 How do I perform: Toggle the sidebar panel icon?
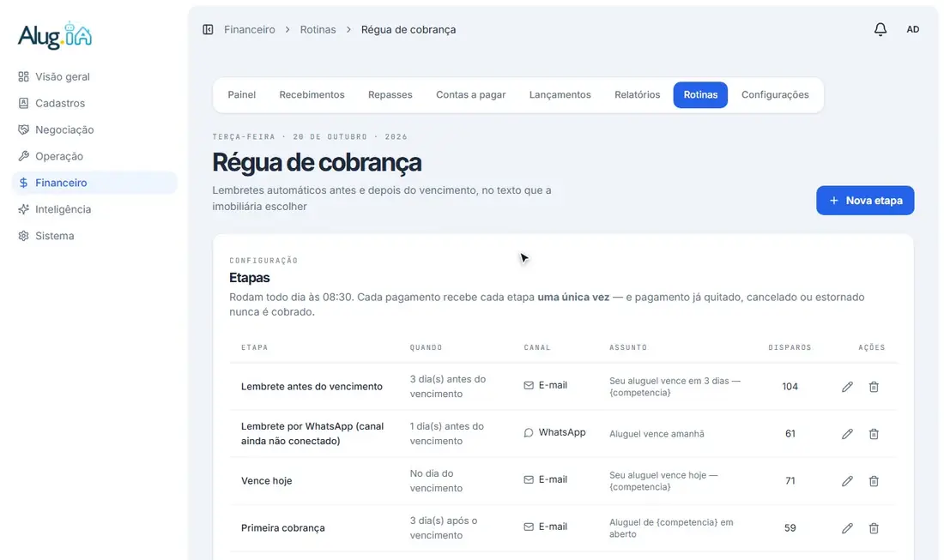click(208, 29)
